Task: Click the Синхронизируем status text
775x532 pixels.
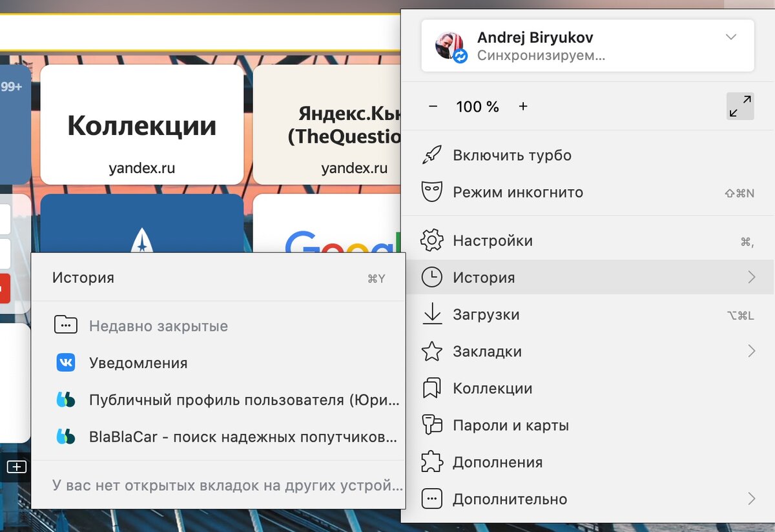Action: (541, 56)
